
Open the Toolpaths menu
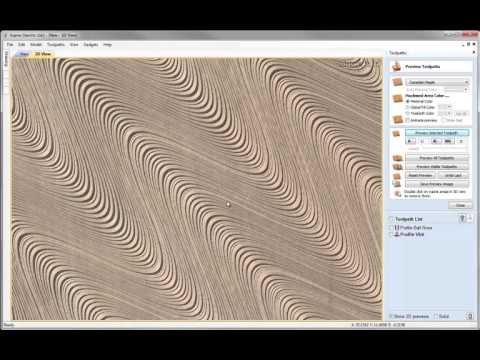pos(56,44)
